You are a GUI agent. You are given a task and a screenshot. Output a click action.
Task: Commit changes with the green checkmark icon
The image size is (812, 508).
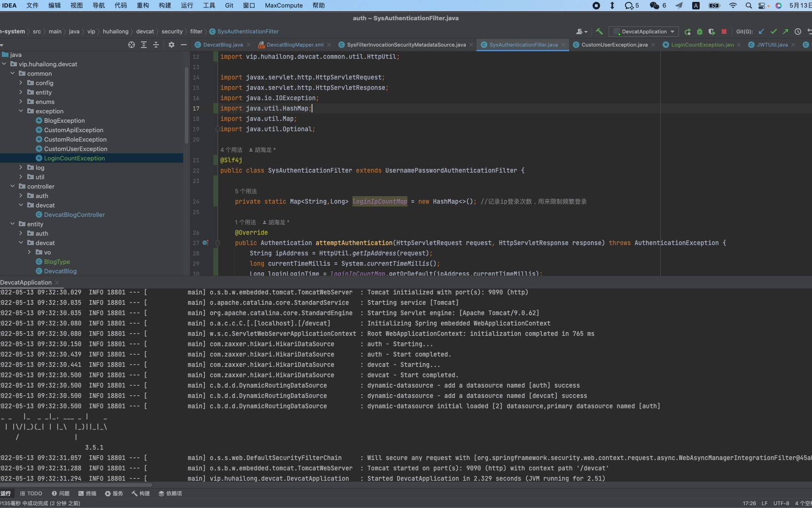[x=773, y=32]
